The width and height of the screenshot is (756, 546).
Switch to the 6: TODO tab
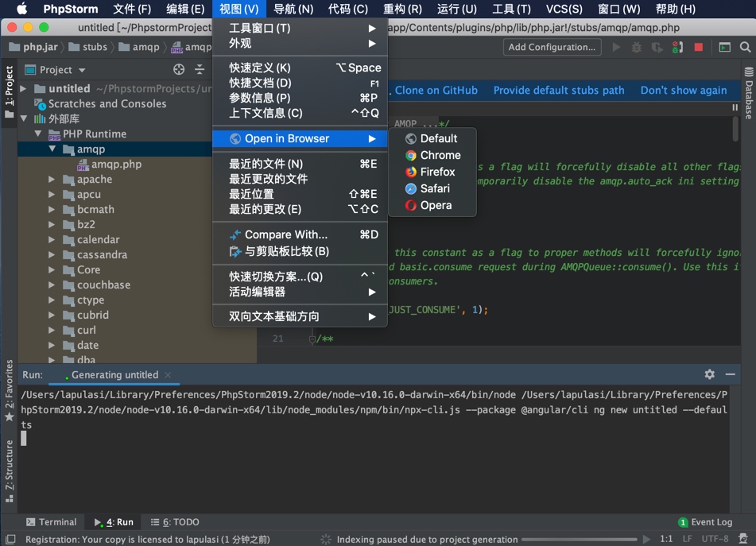173,522
